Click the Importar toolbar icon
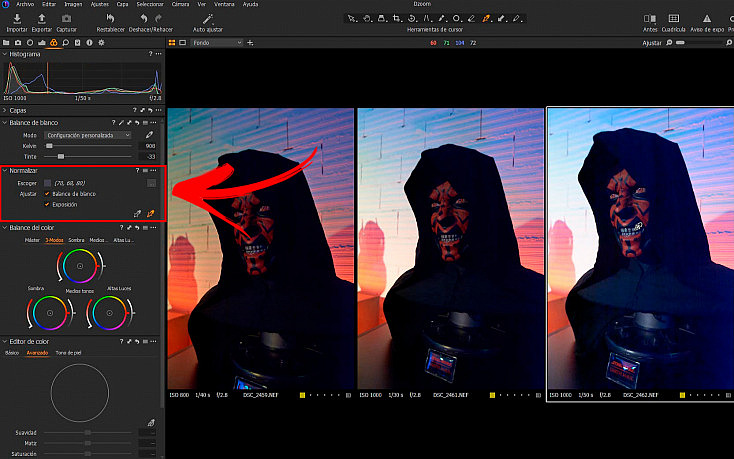 pyautogui.click(x=17, y=19)
